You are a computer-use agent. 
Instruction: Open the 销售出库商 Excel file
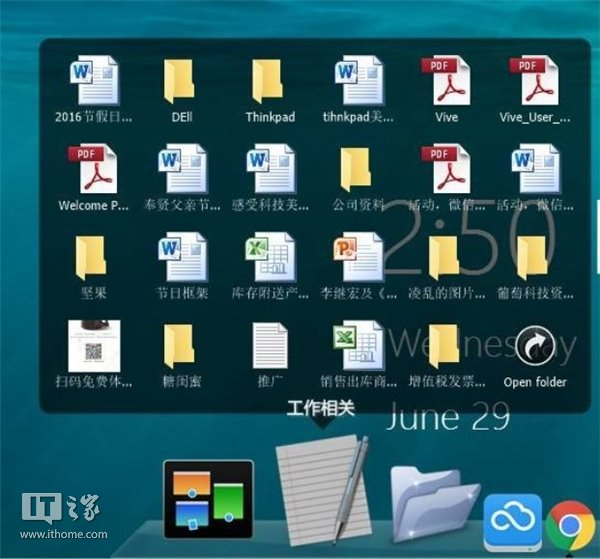coord(357,347)
